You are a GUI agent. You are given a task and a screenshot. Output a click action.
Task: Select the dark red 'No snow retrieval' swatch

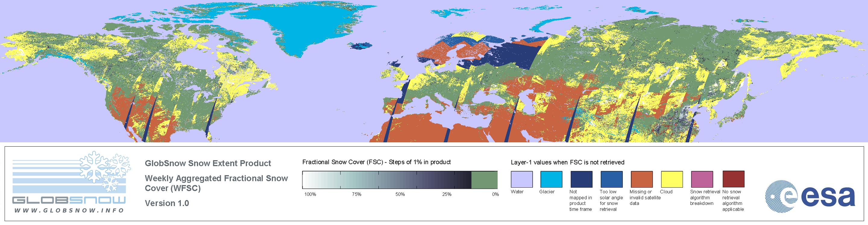click(x=733, y=179)
